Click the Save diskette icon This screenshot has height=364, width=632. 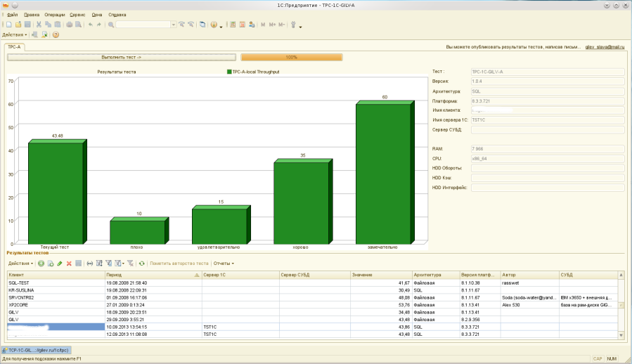point(27,25)
